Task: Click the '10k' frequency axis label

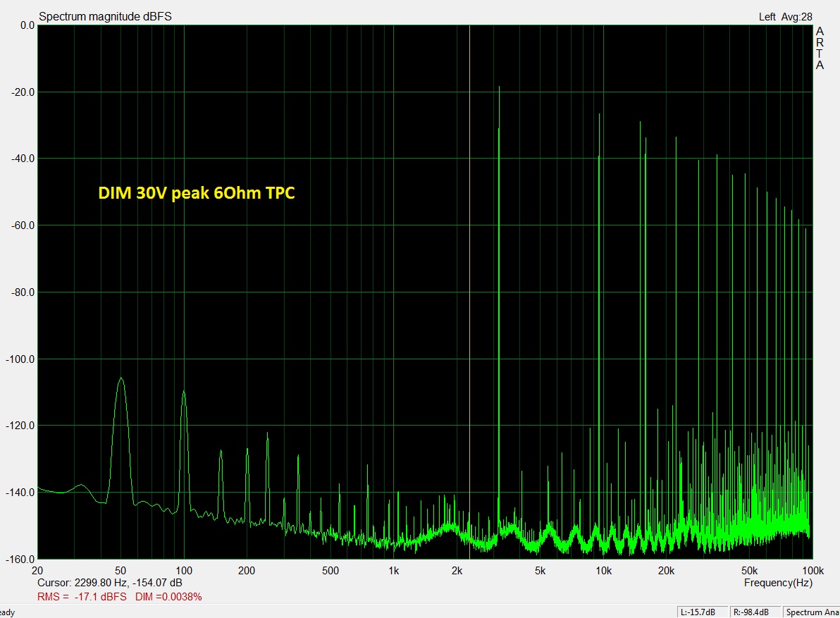Action: [x=604, y=571]
